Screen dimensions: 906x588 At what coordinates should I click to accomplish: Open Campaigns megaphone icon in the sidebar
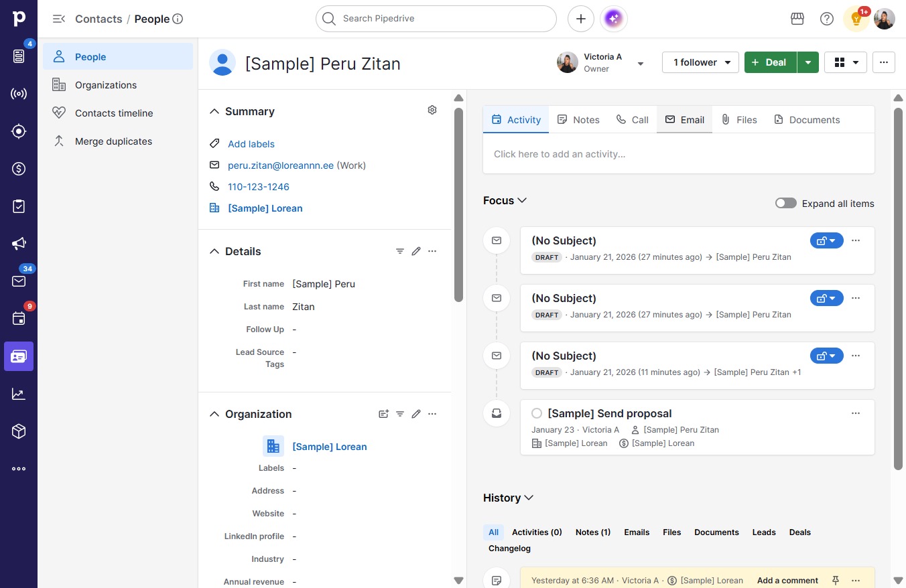(19, 244)
